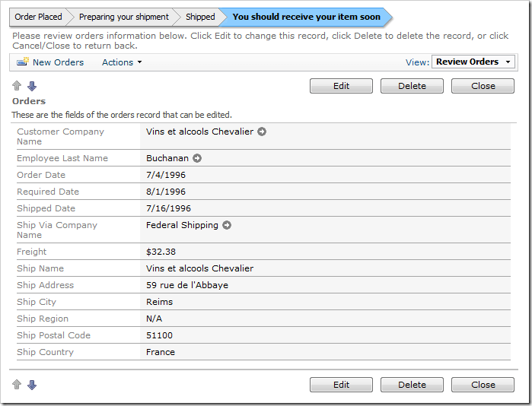Click Order Date value 7/4/1996
Viewport: 532px width, 406px height.
pos(166,175)
